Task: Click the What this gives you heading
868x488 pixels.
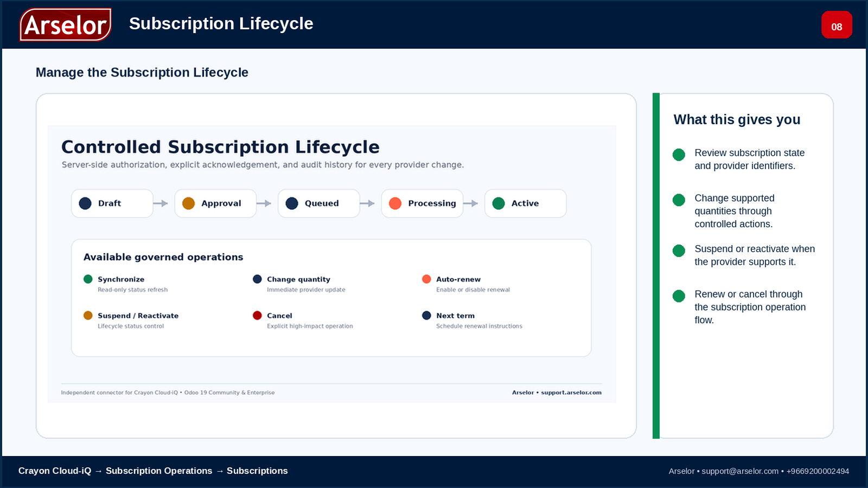Action: click(x=737, y=120)
